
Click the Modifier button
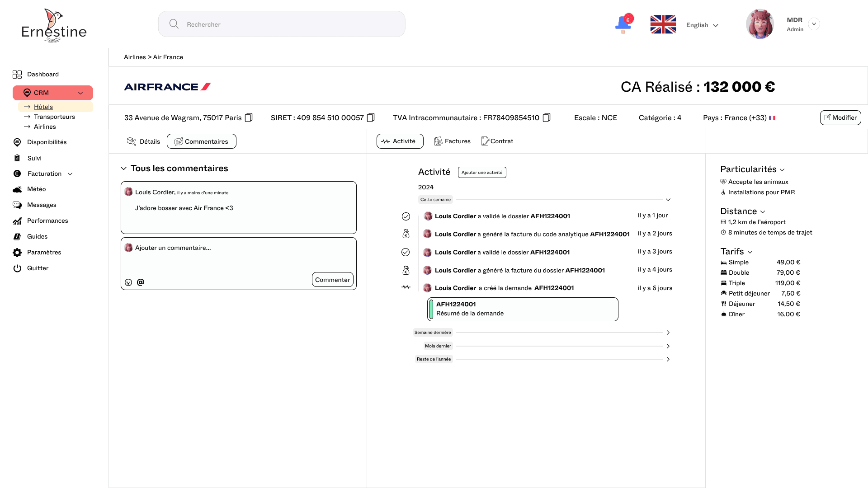(840, 117)
